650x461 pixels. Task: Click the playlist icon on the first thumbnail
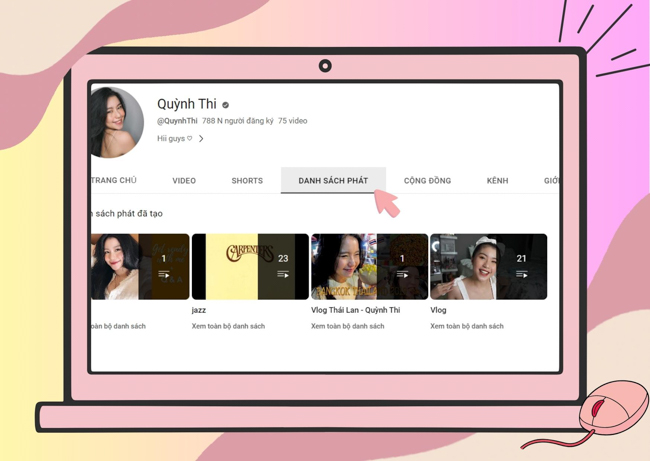[164, 274]
